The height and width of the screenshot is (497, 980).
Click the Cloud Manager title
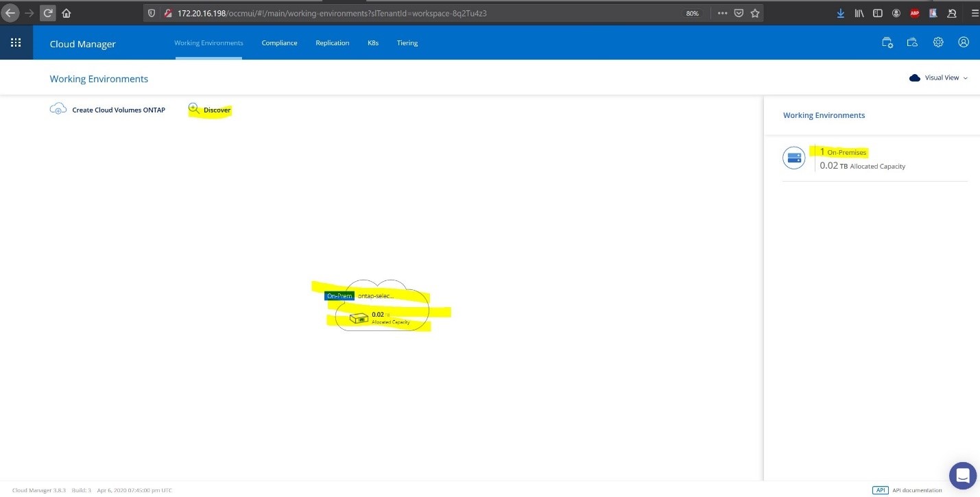[83, 44]
